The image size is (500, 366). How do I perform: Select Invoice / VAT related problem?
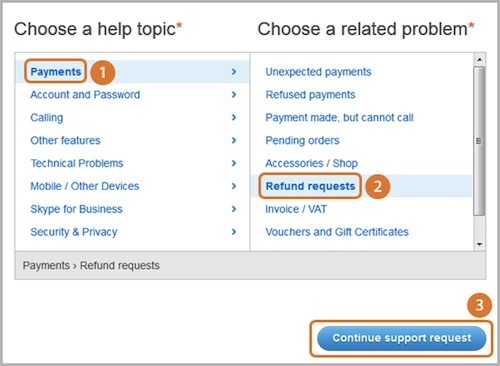(296, 209)
